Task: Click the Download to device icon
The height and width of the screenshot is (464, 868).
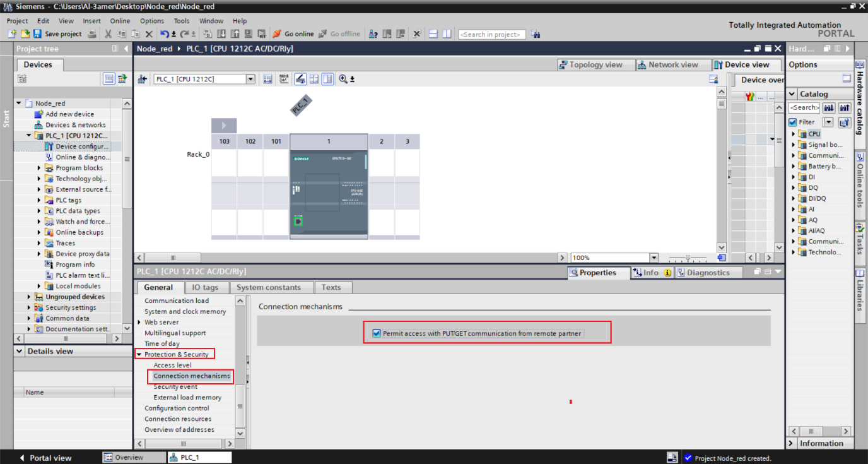Action: pos(221,33)
